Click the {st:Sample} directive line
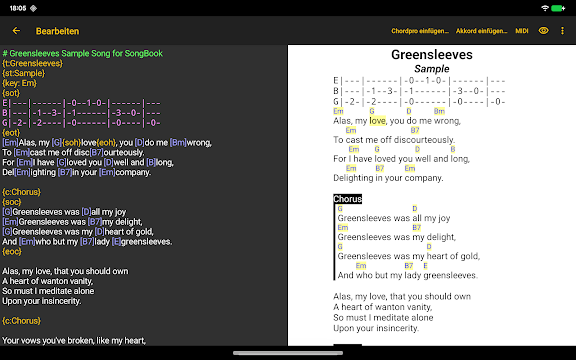 24,73
